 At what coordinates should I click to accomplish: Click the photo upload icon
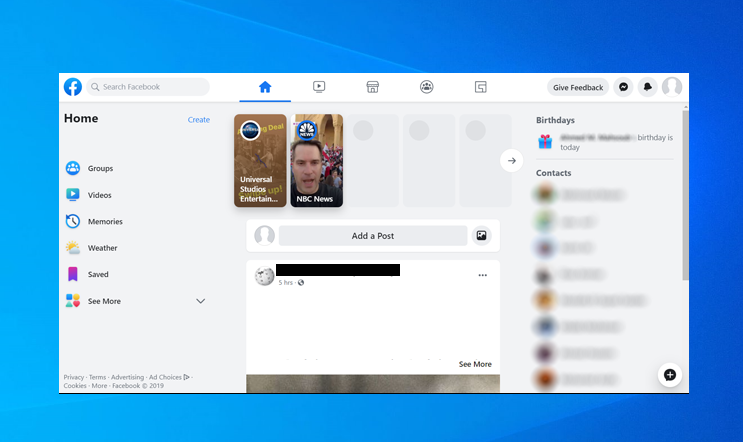(481, 235)
